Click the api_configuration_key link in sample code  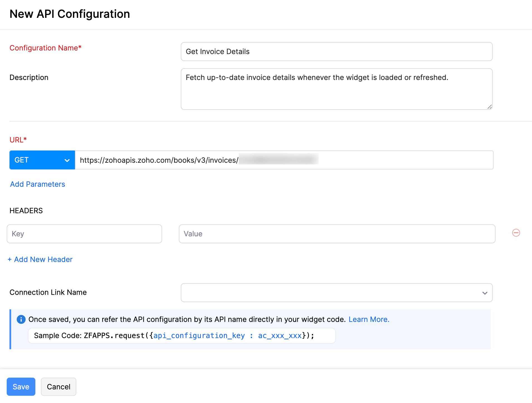[199, 336]
